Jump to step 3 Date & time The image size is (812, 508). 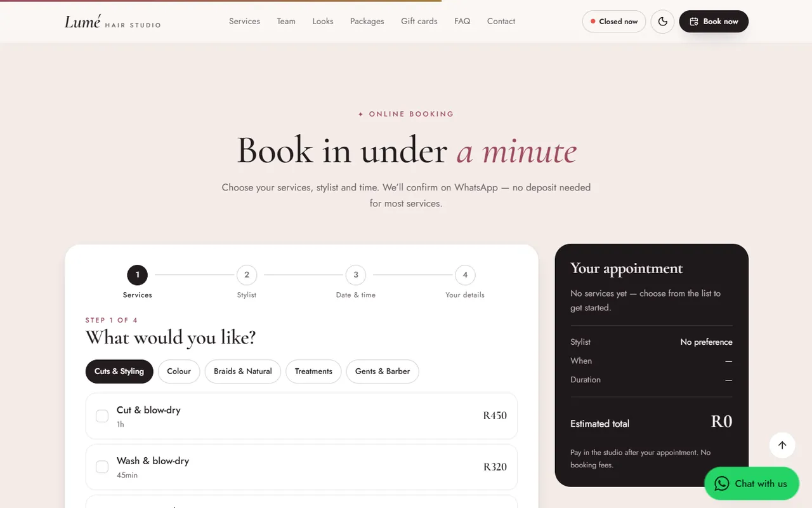(356, 282)
